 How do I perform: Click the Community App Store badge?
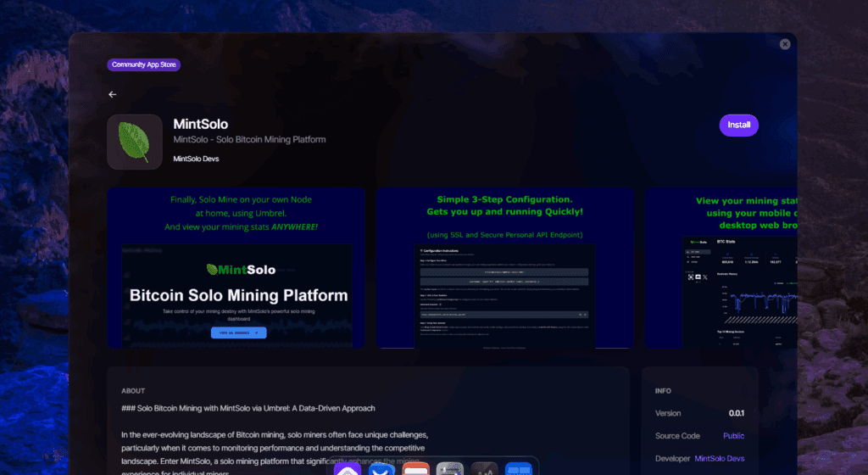click(x=144, y=64)
